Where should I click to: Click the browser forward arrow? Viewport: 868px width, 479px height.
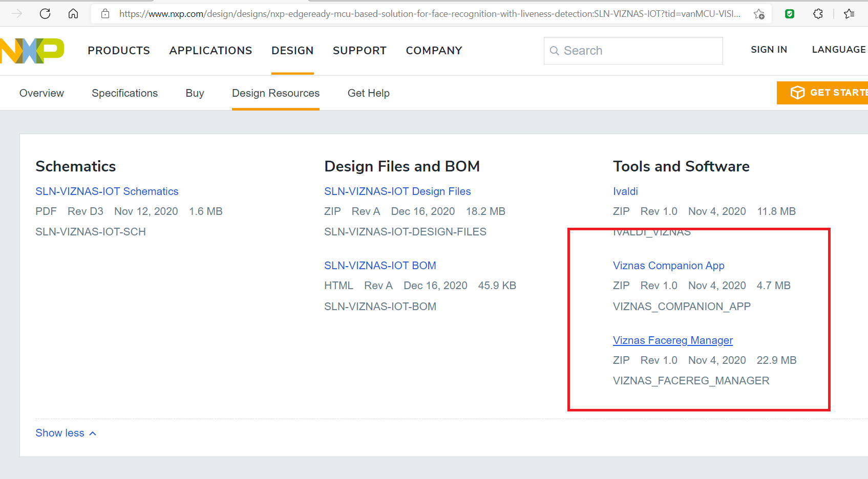pyautogui.click(x=17, y=13)
